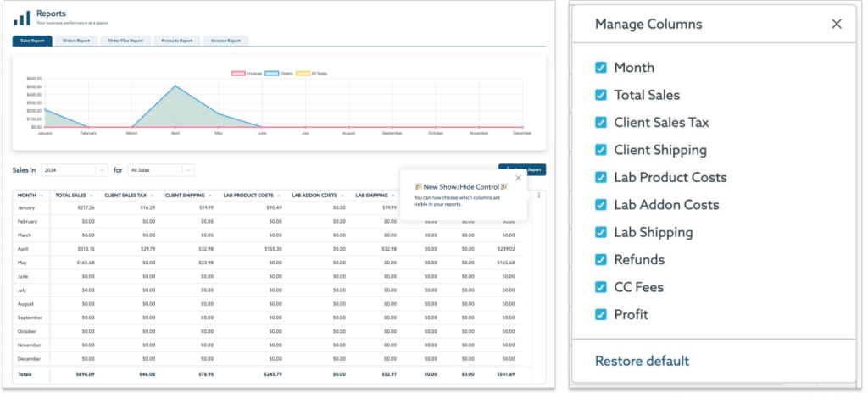This screenshot has width=868, height=409.
Task: Select the April row label
Action: (23, 249)
